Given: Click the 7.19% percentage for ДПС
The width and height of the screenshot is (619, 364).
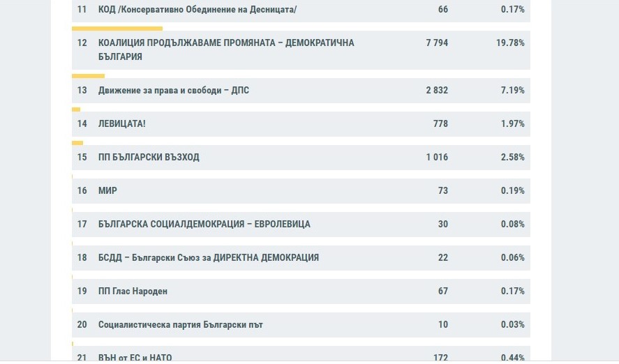Looking at the screenshot, I should tap(512, 91).
